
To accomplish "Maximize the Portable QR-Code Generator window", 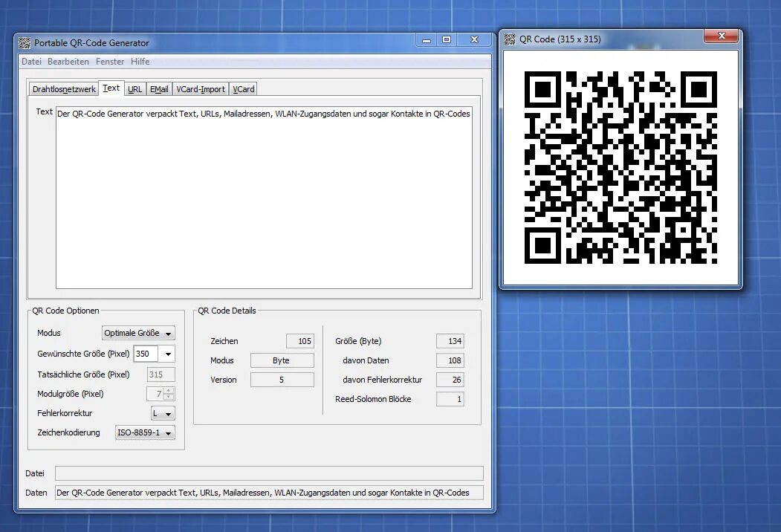I will pos(447,40).
